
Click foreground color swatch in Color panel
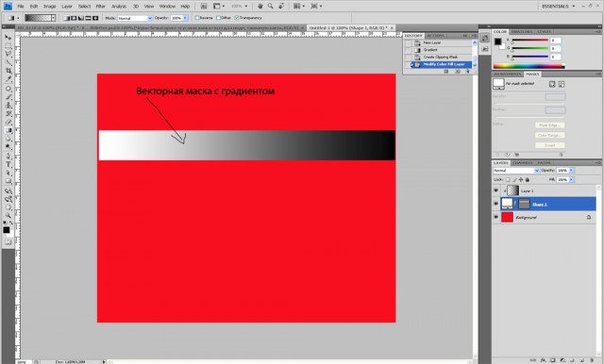coord(497,41)
